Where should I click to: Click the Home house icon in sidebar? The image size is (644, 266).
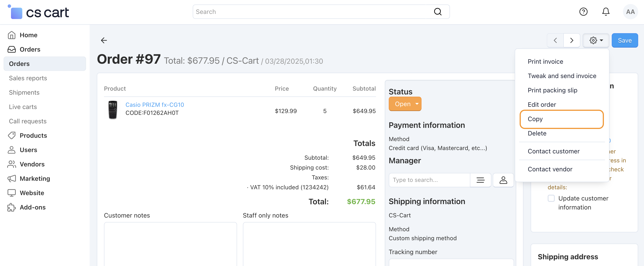(11, 35)
